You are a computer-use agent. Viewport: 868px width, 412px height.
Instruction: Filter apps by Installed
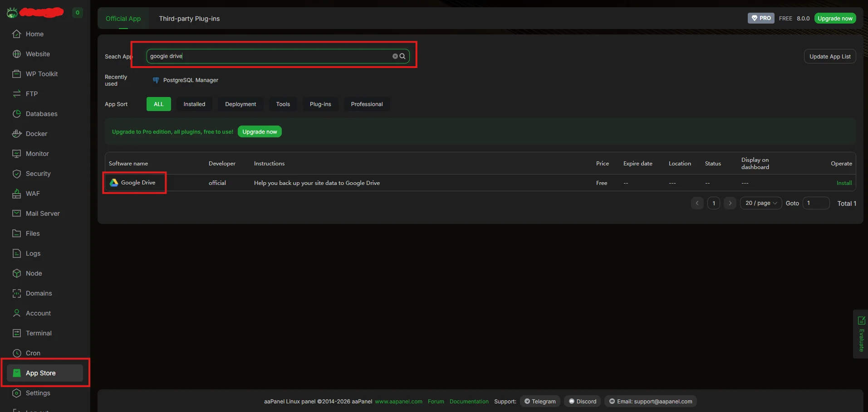194,104
